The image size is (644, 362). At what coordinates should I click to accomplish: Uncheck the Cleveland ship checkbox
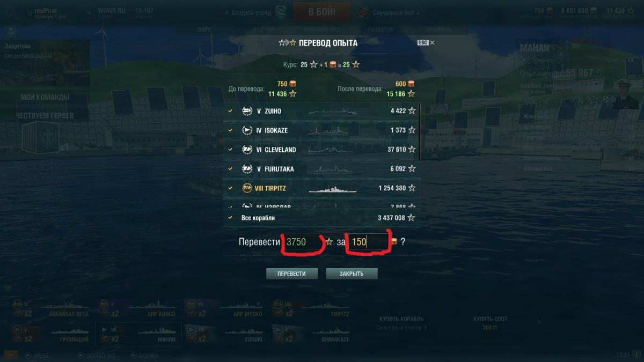(x=230, y=150)
